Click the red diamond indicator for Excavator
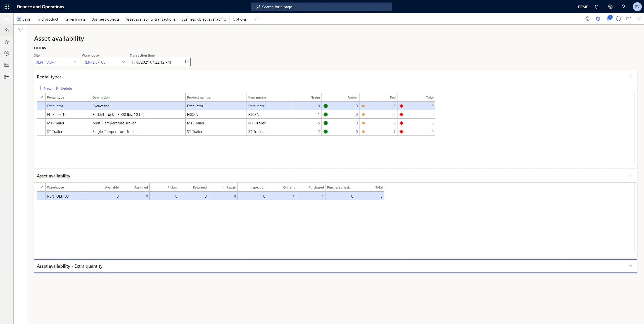 pos(401,106)
